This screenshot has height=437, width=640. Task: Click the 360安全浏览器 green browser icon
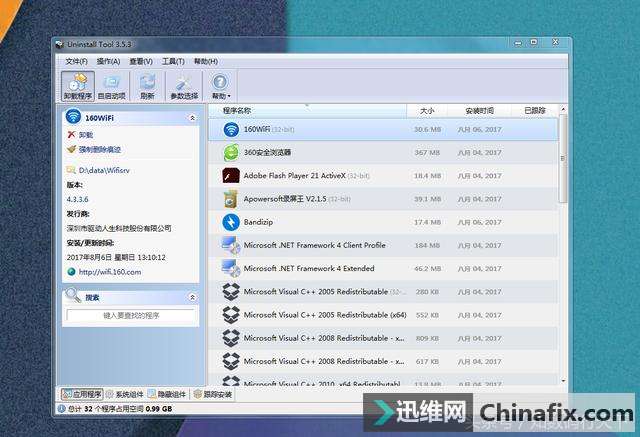click(x=231, y=153)
